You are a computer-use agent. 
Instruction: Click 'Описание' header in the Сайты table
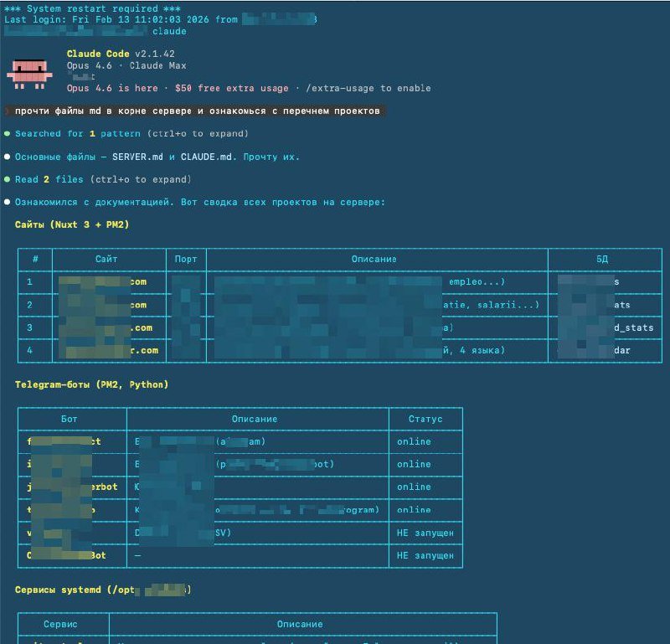point(374,259)
